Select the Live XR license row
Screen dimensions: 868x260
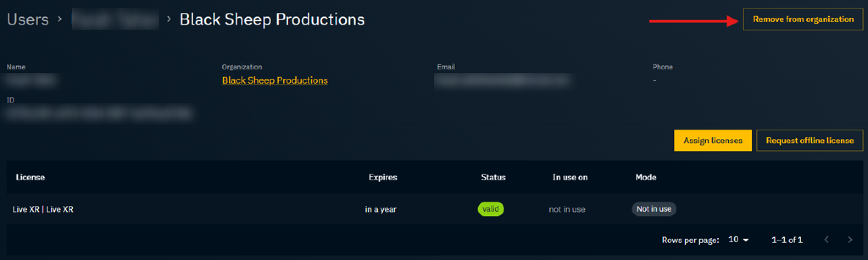pyautogui.click(x=43, y=209)
